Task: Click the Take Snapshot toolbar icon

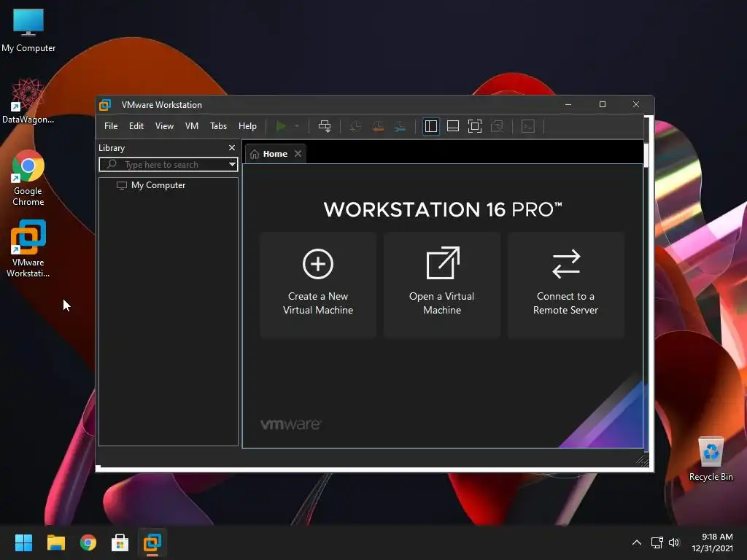Action: (x=355, y=126)
